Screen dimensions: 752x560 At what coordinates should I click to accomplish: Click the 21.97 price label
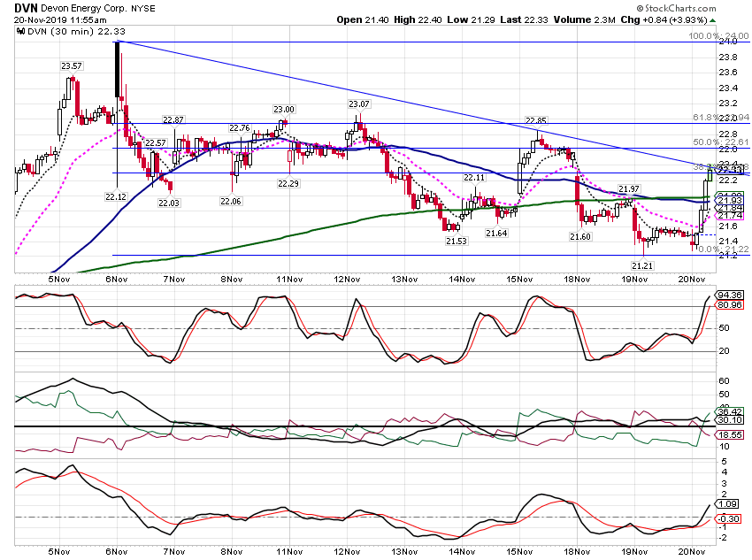point(629,189)
